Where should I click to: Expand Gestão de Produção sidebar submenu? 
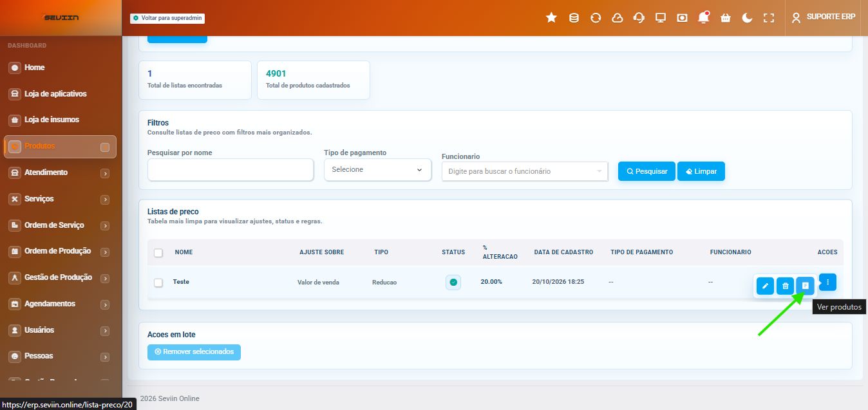[x=105, y=278]
